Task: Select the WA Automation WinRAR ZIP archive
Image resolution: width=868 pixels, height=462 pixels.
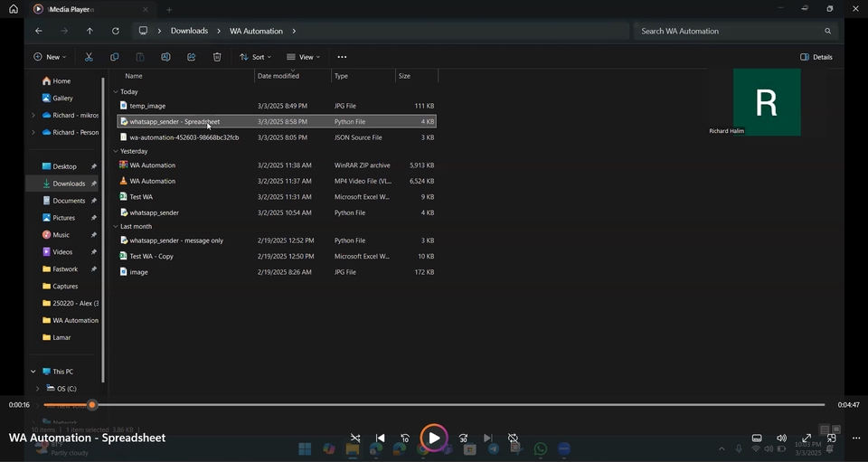Action: tap(277, 165)
